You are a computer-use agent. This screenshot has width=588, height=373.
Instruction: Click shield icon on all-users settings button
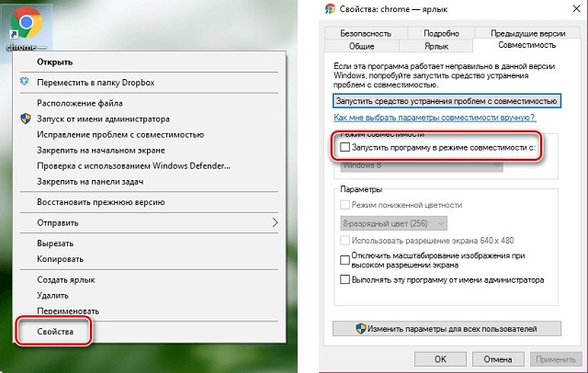(x=361, y=328)
